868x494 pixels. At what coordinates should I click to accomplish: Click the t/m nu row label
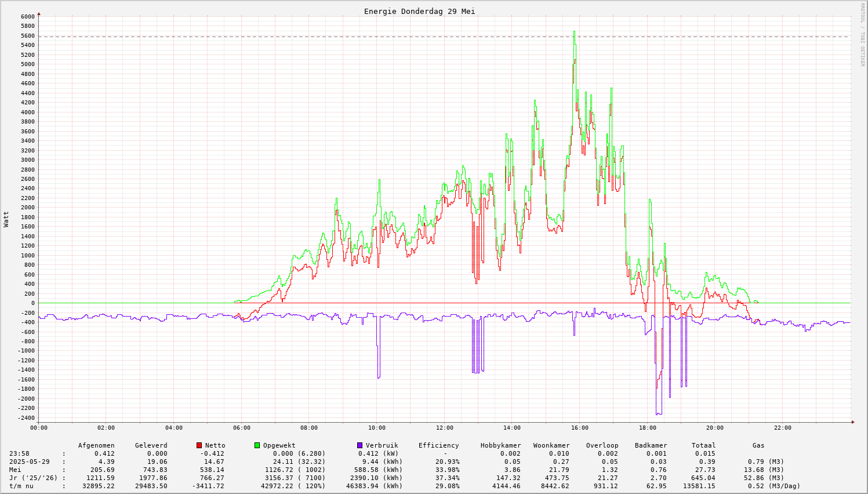(x=21, y=486)
